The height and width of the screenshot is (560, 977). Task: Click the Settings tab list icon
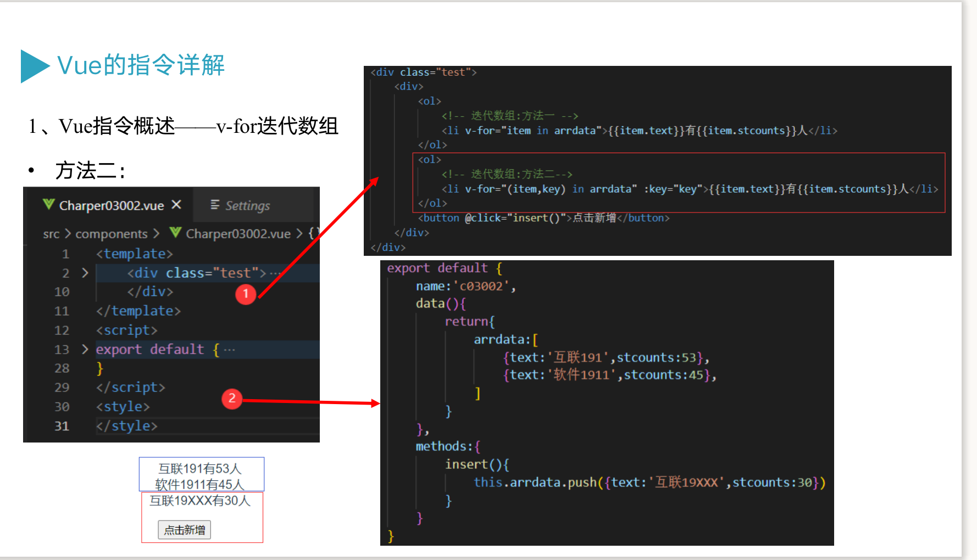[215, 205]
